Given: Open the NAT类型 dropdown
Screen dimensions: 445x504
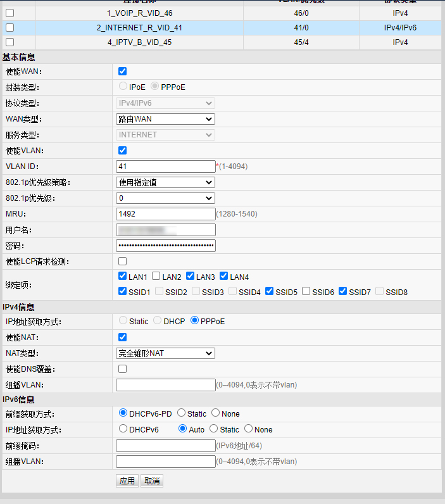Looking at the screenshot, I should [x=165, y=353].
